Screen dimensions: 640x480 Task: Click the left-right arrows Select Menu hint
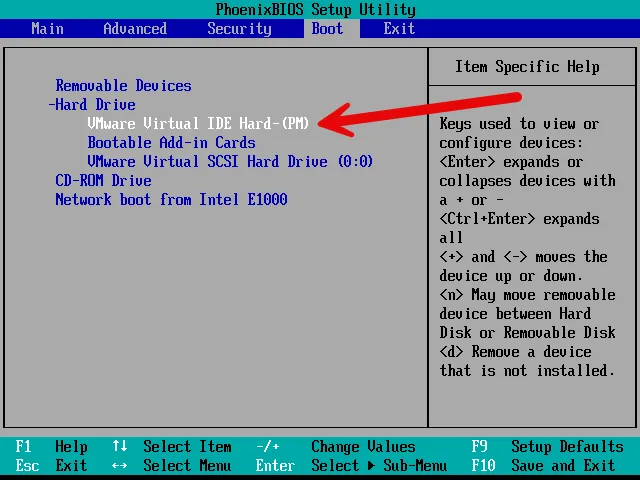tap(172, 465)
